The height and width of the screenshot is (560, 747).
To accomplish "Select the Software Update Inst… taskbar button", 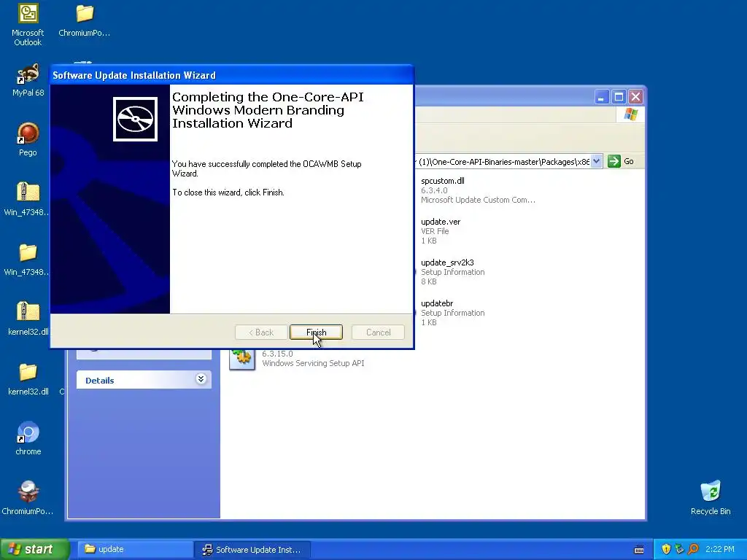I will click(x=252, y=550).
